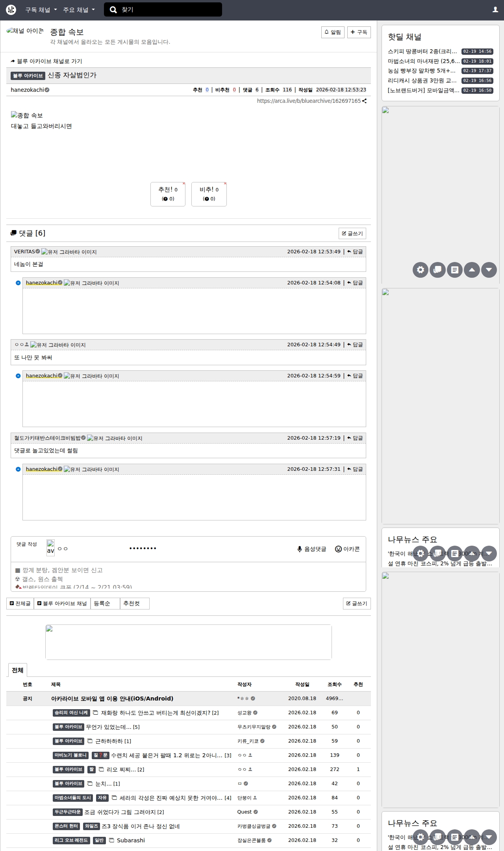The height and width of the screenshot is (851, 504).
Task: Click author 카벙클싱글벙글 in post list
Action: pyautogui.click(x=254, y=826)
